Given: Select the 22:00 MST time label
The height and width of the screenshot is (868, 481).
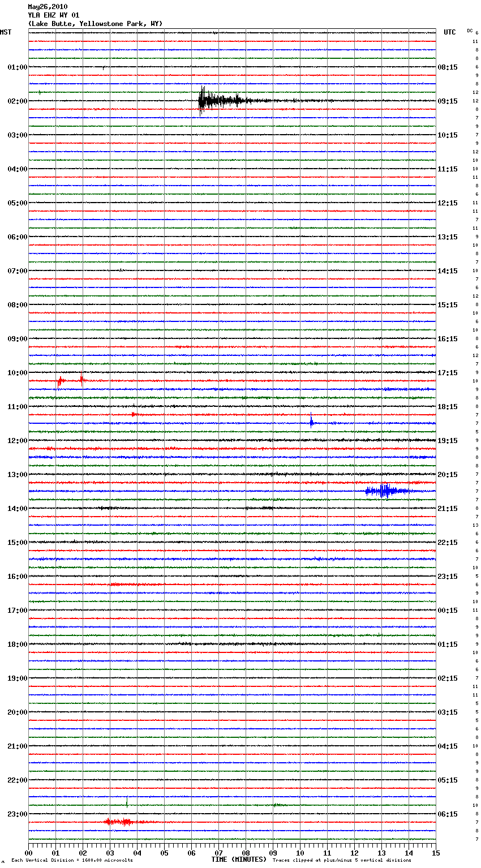Looking at the screenshot, I should (18, 780).
